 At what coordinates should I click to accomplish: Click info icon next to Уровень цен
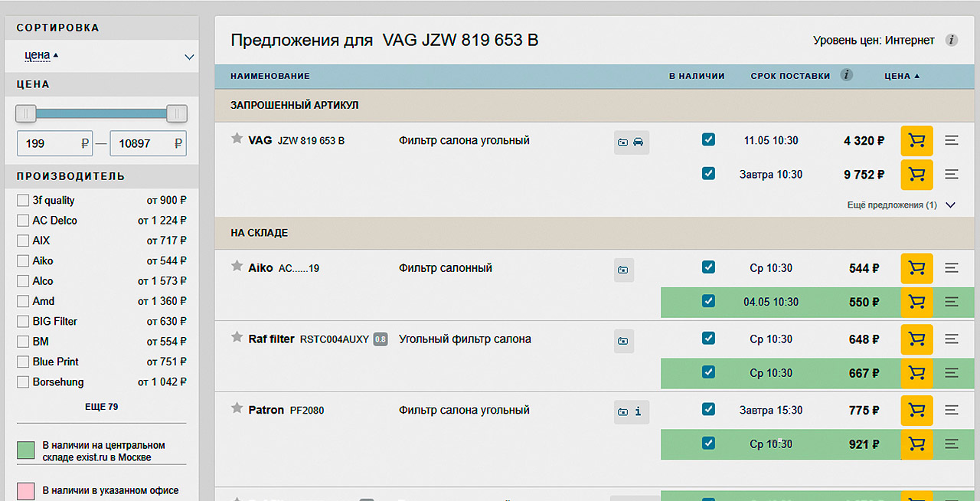[x=952, y=41]
